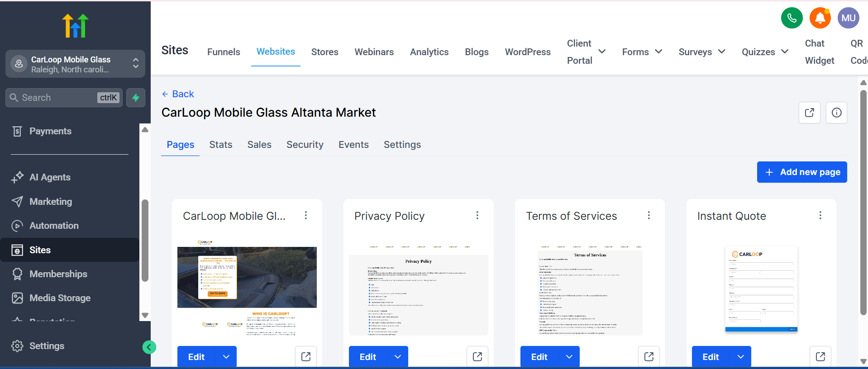Expand the Quizzes dropdown
868x369 pixels.
785,52
